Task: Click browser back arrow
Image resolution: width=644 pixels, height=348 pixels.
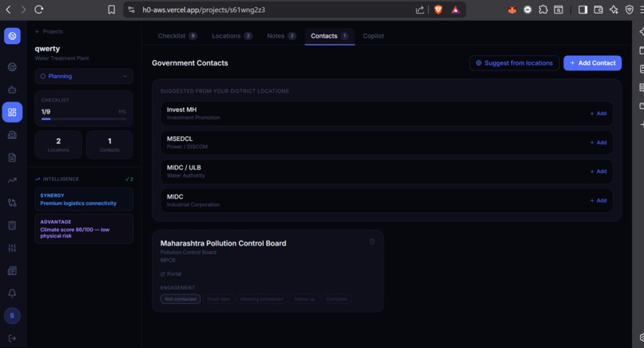Action: pos(8,10)
